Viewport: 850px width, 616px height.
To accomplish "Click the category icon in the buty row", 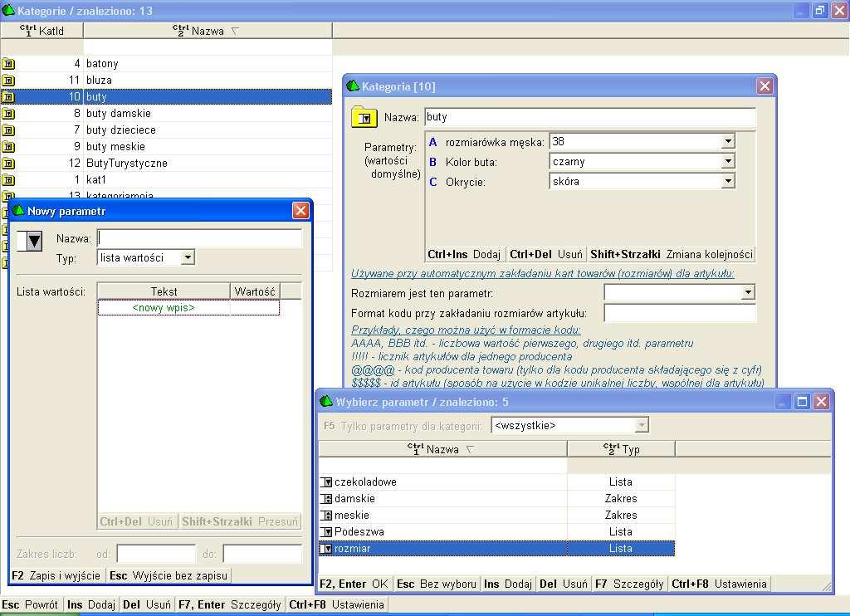I will tap(8, 97).
